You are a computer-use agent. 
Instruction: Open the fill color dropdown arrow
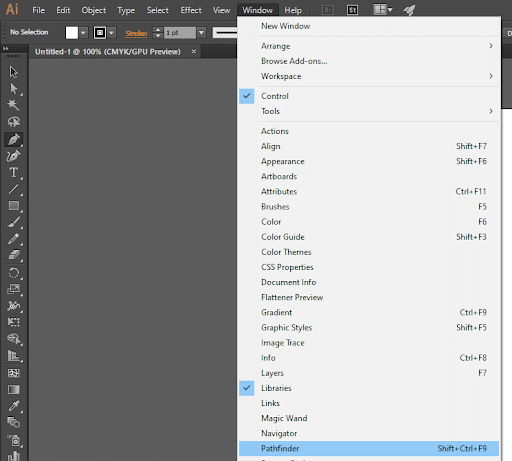[x=83, y=33]
